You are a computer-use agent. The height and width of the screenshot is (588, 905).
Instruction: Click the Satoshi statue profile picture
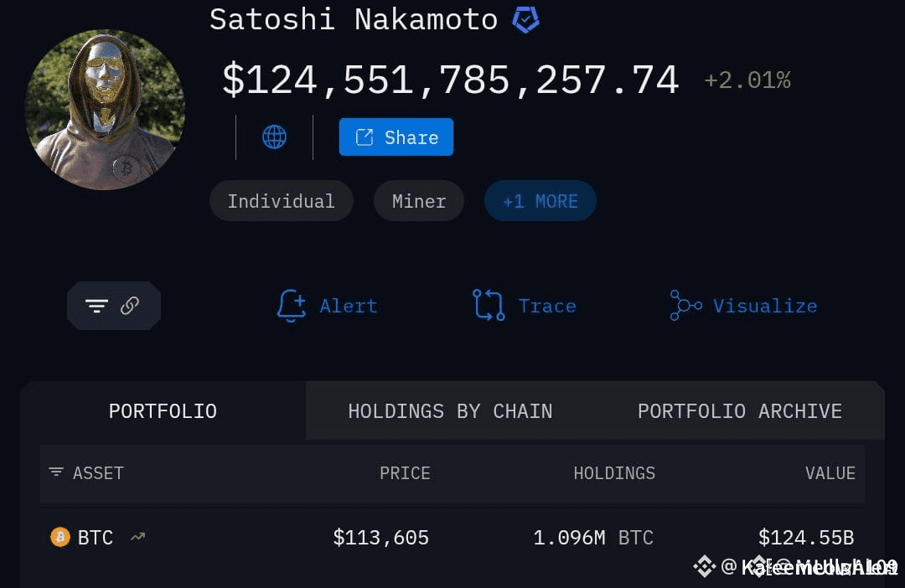coord(105,110)
